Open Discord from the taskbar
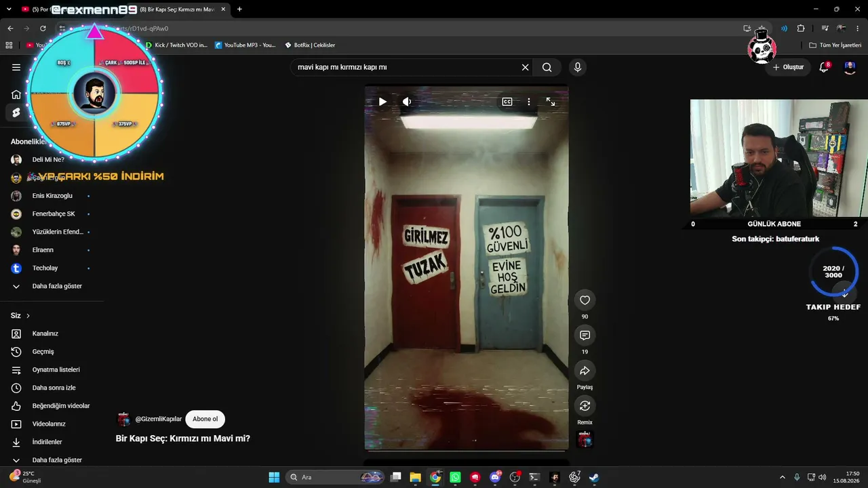Screen dimensions: 868x488 pyautogui.click(x=495, y=477)
